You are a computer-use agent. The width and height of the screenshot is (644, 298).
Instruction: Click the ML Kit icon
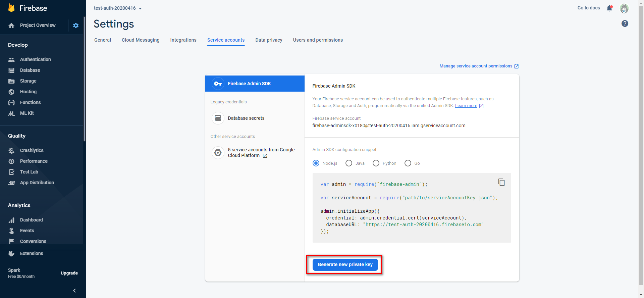pyautogui.click(x=11, y=113)
